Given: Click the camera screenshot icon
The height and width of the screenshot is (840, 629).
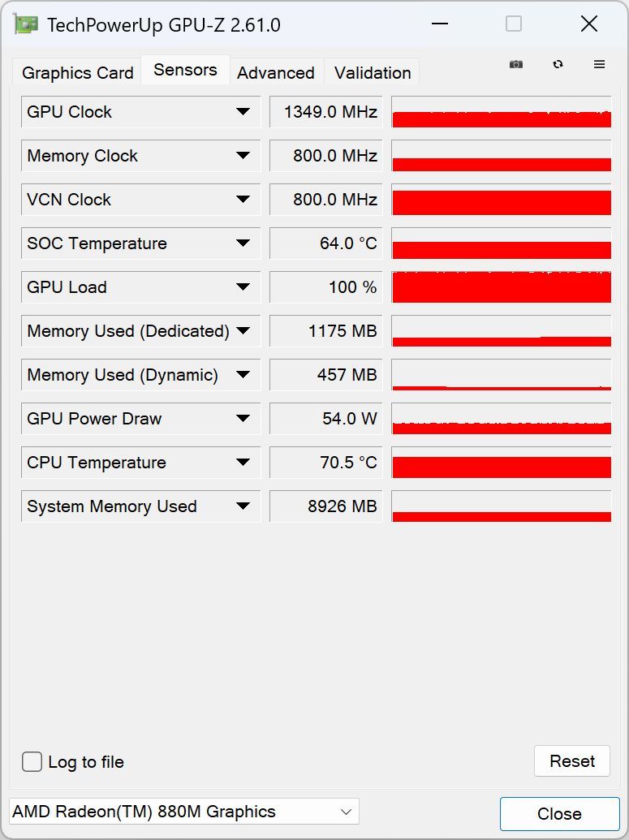Looking at the screenshot, I should [x=516, y=64].
